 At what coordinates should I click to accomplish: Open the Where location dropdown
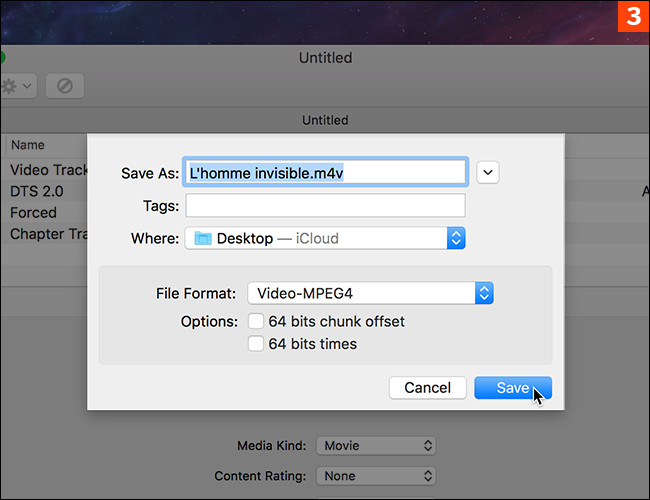click(x=325, y=238)
